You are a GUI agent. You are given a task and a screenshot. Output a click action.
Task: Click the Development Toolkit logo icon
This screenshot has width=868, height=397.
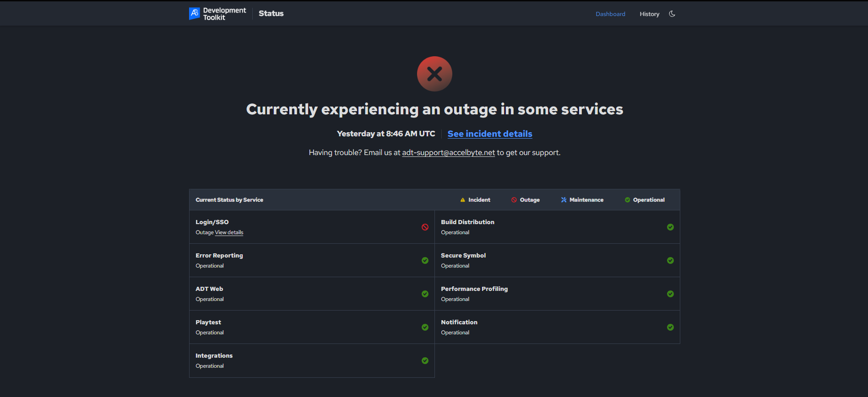pyautogui.click(x=195, y=13)
